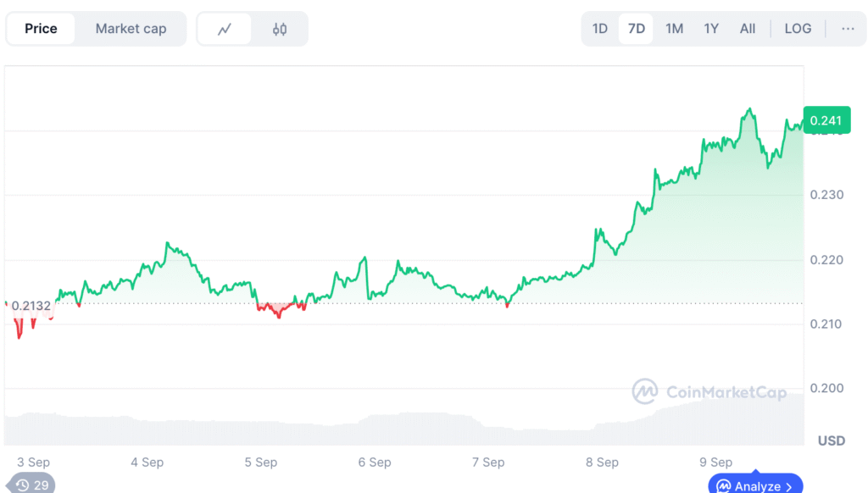Expand the Analyze chevron arrow
This screenshot has height=493, width=868.
pos(789,486)
